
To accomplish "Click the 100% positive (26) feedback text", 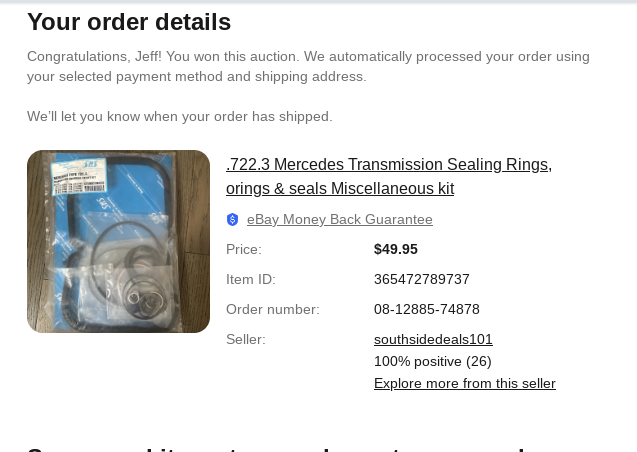I will pyautogui.click(x=432, y=362).
